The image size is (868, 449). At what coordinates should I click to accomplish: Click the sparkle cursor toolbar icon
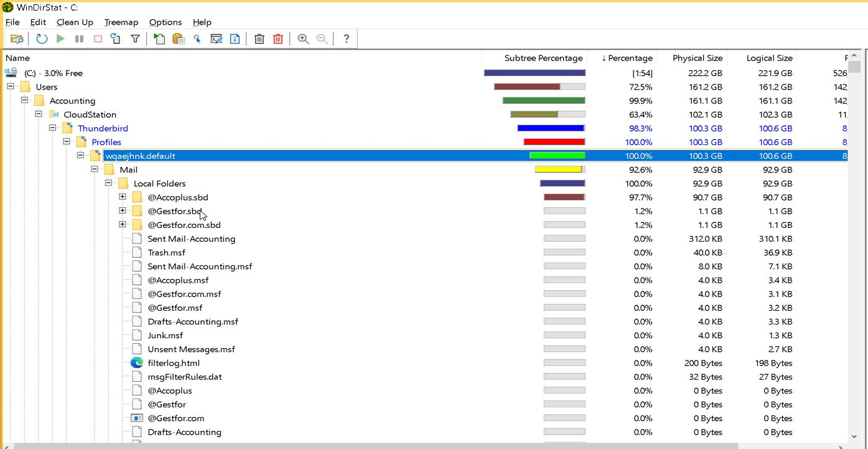pyautogui.click(x=197, y=39)
